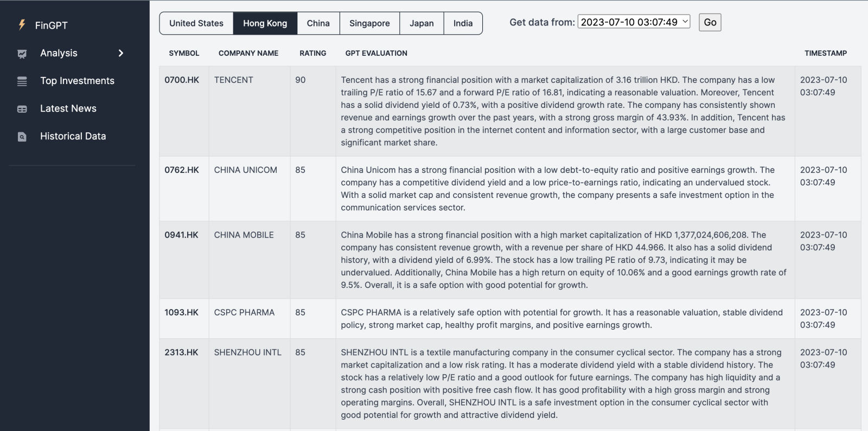This screenshot has height=431, width=868.
Task: Click the RATING column header
Action: click(313, 53)
